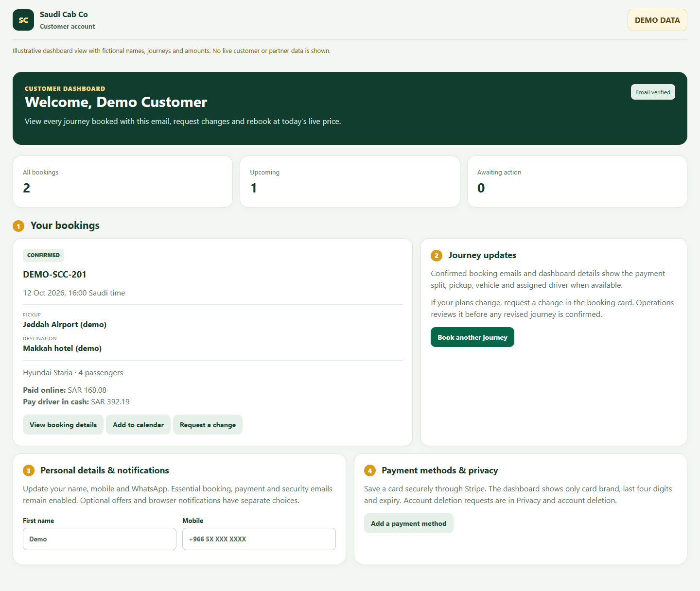The height and width of the screenshot is (591, 700).
Task: Click the Customer account subtitle
Action: [68, 27]
